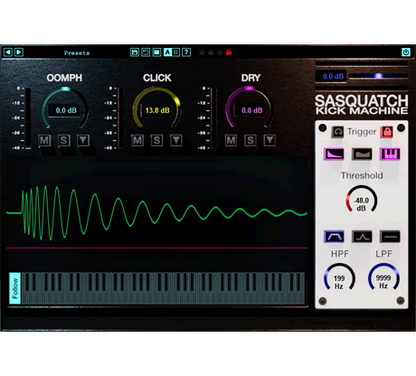The image size is (416, 376).
Task: Go to the next preset arrow
Action: pos(19,52)
